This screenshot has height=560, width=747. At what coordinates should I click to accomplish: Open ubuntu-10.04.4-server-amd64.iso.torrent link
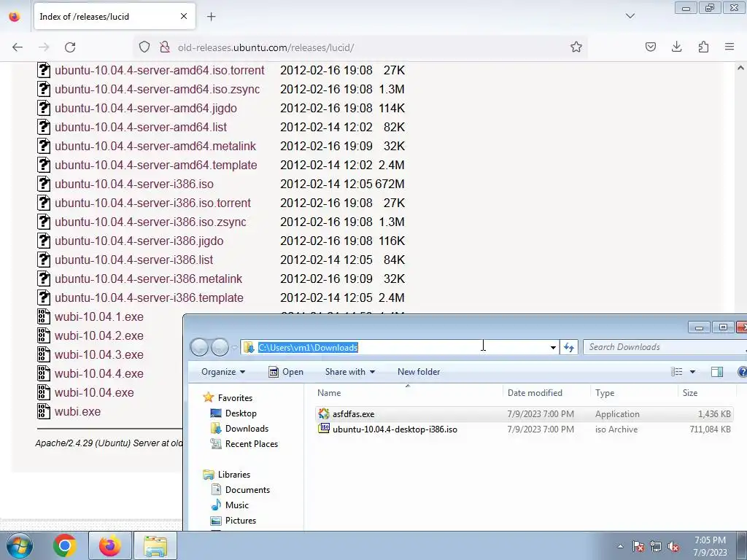click(x=159, y=70)
